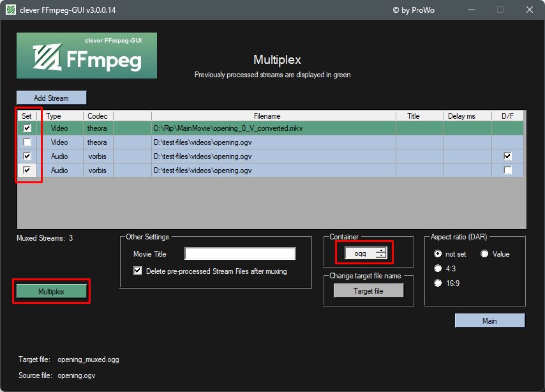This screenshot has height=392, width=545.
Task: Close the clever FFmpeg-GUI window
Action: 529,10
